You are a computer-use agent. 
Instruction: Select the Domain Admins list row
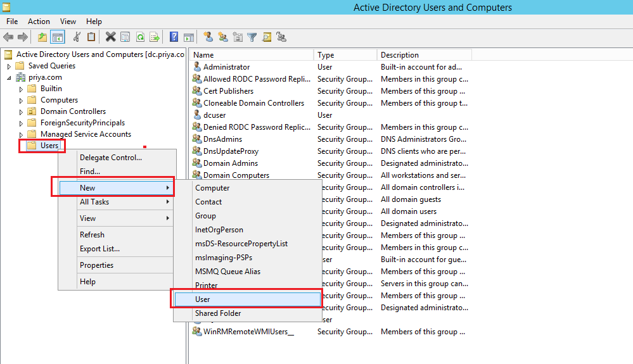pyautogui.click(x=331, y=163)
